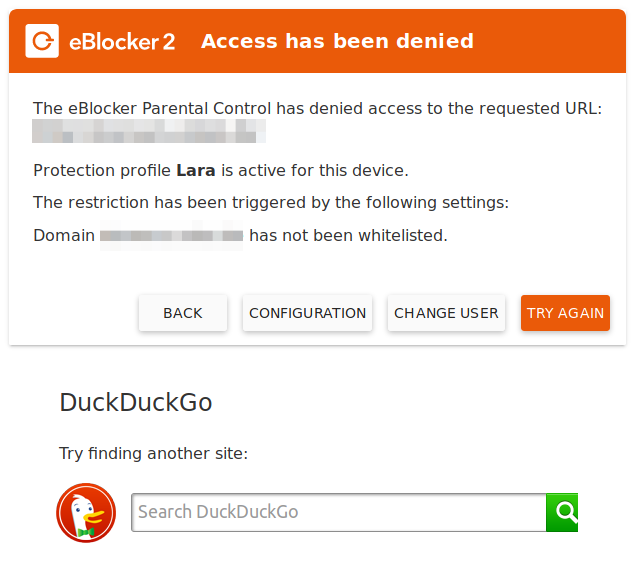Focus the Search DuckDuckGo input field
Screen dimensions: 641x566
(338, 512)
